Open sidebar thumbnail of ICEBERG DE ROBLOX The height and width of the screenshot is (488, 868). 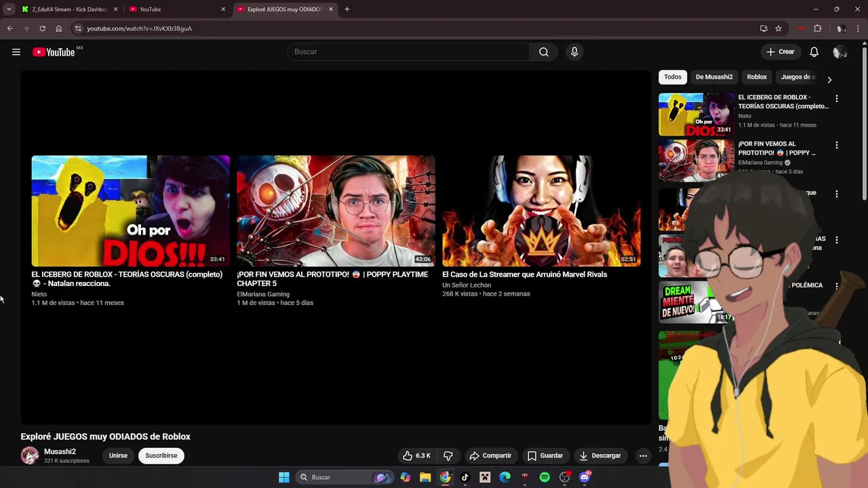[x=696, y=115]
